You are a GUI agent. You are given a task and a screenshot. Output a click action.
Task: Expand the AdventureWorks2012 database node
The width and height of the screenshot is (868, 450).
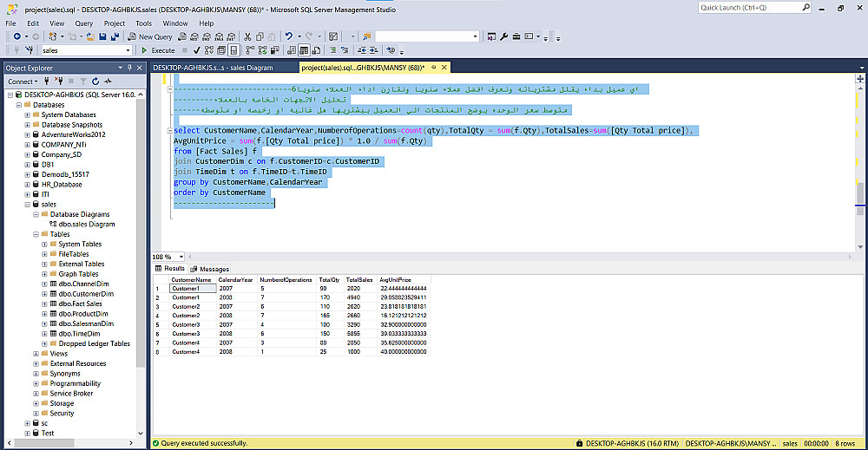coord(26,134)
